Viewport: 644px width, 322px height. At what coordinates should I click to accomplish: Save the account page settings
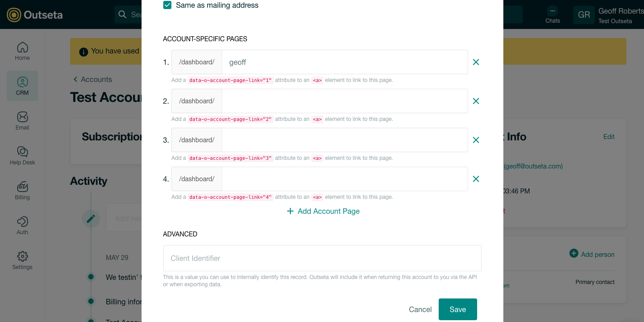click(457, 309)
